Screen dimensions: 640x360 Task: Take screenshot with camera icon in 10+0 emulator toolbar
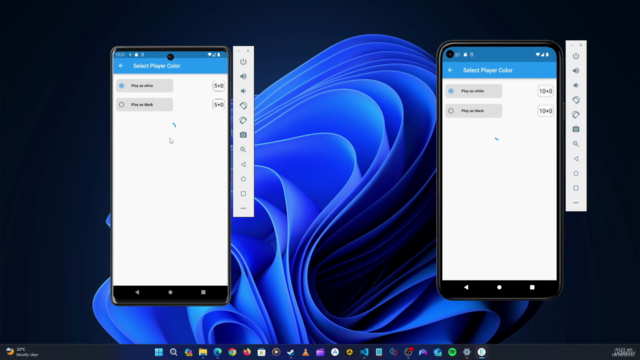coord(576,129)
